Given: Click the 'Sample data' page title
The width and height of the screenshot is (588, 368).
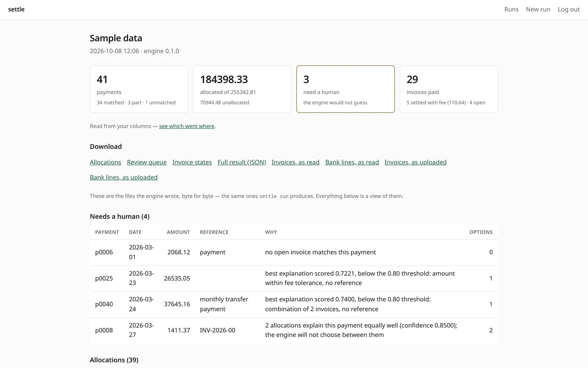Looking at the screenshot, I should coord(116,38).
